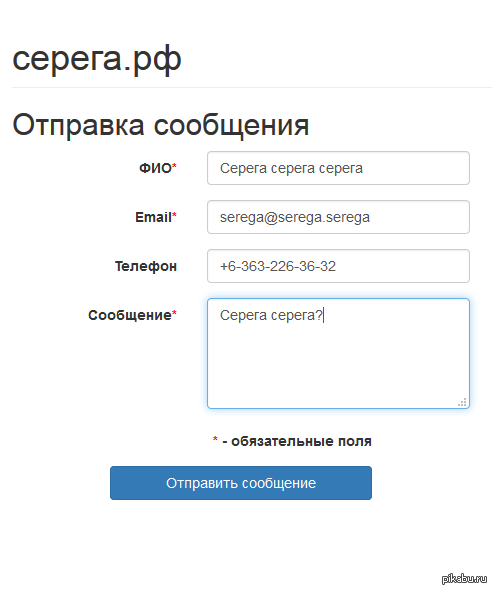Click the pikabu.ru watermark
492x590 pixels.
tap(465, 579)
